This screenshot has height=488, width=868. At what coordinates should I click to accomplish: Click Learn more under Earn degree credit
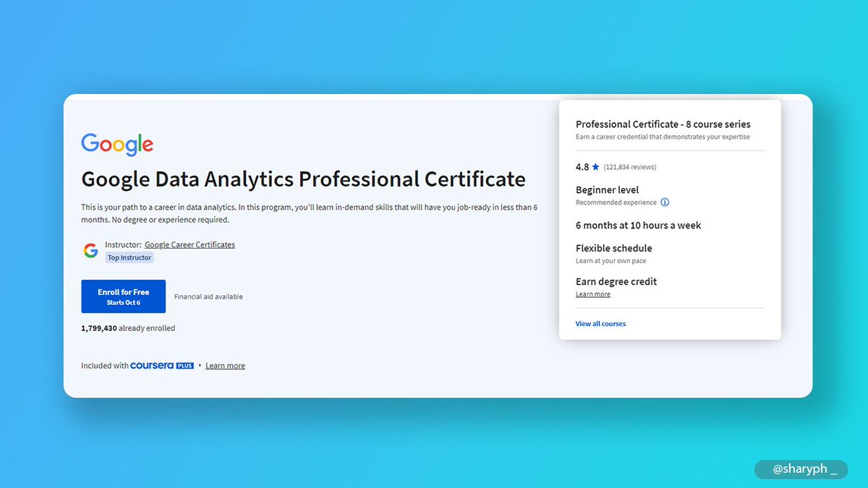[592, 294]
